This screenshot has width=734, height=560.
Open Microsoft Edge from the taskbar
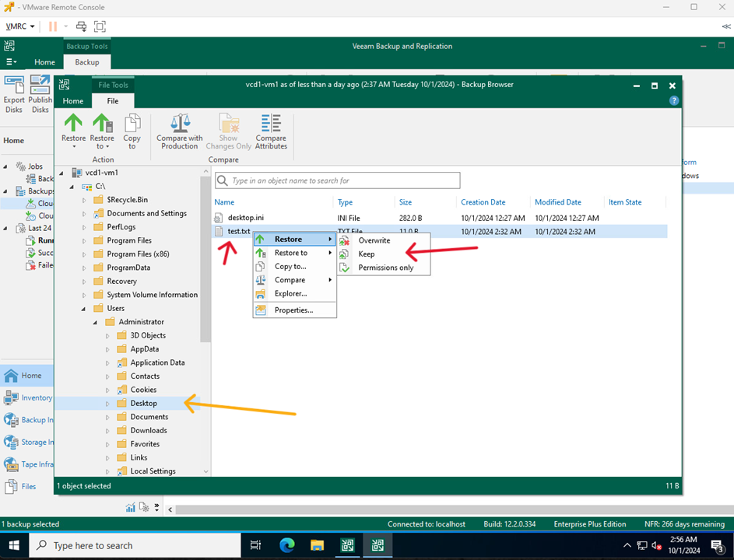point(287,545)
